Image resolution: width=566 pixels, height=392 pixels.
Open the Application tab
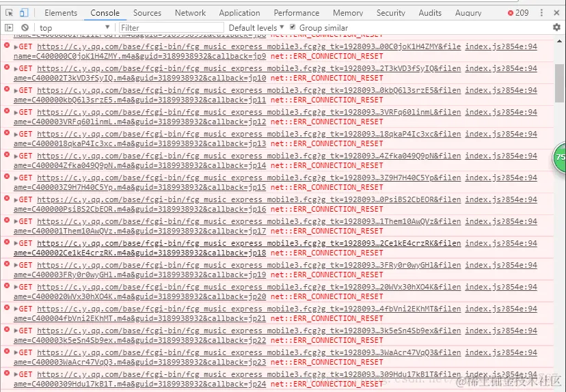click(x=239, y=13)
